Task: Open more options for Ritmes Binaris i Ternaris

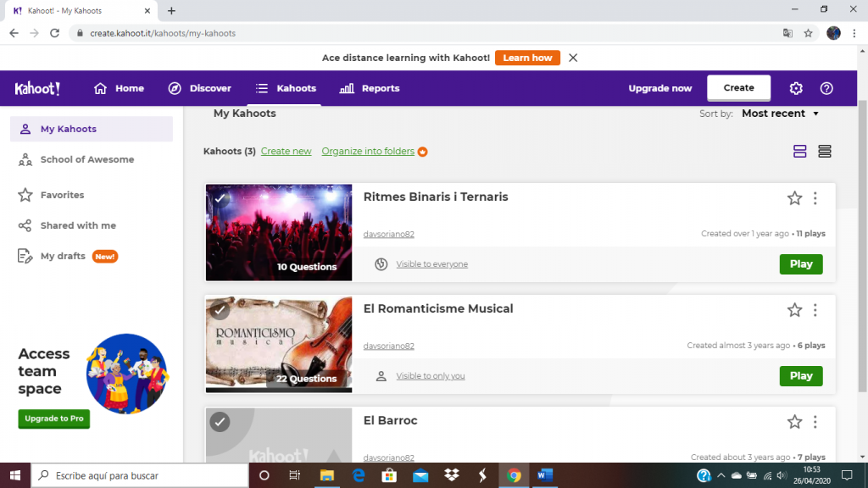Action: [815, 198]
